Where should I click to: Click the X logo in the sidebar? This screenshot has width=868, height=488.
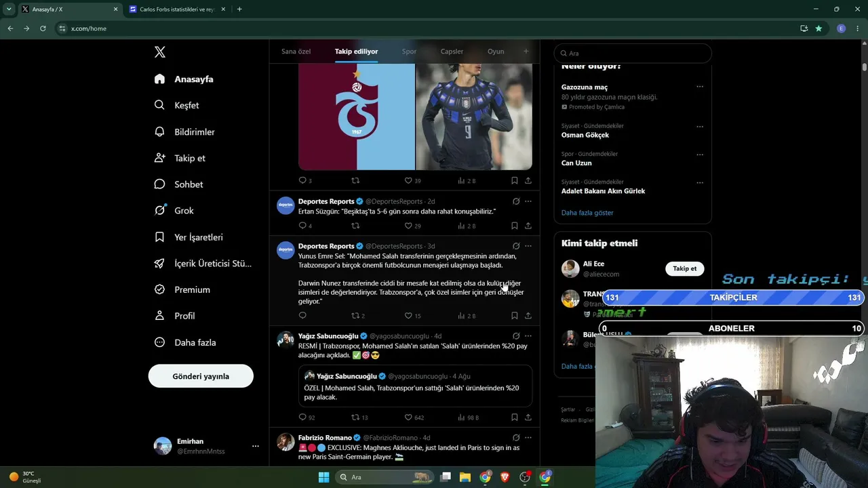159,52
